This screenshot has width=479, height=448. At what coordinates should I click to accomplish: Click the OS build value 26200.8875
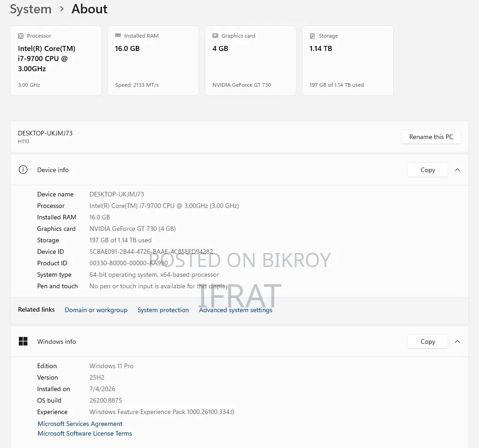pos(106,400)
